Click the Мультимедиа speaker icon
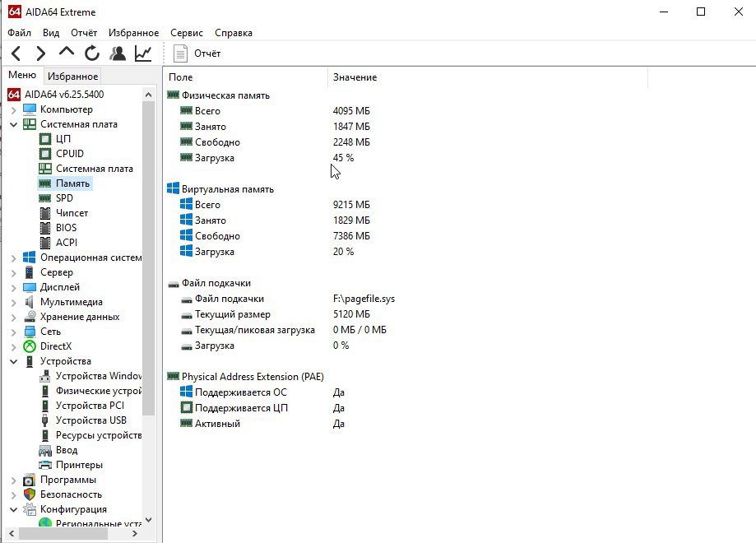Viewport: 756px width, 543px height. tap(30, 302)
